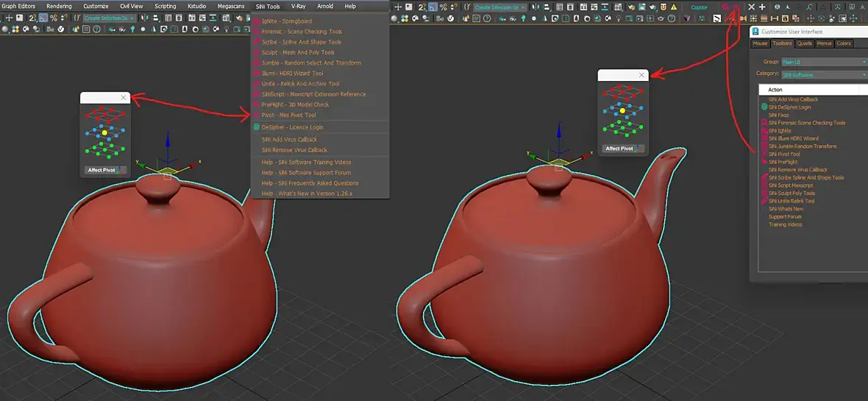868x401 pixels.
Task: Open the Scripting menu
Action: tap(165, 6)
